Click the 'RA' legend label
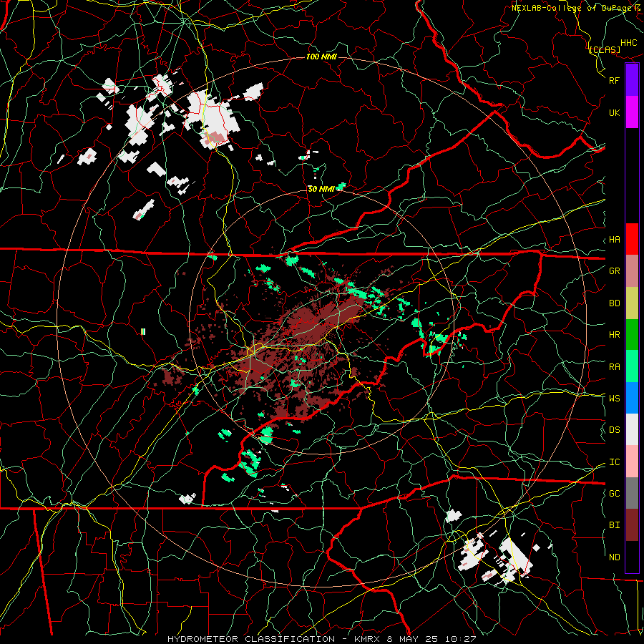Image resolution: width=644 pixels, height=644 pixels. pyautogui.click(x=614, y=367)
